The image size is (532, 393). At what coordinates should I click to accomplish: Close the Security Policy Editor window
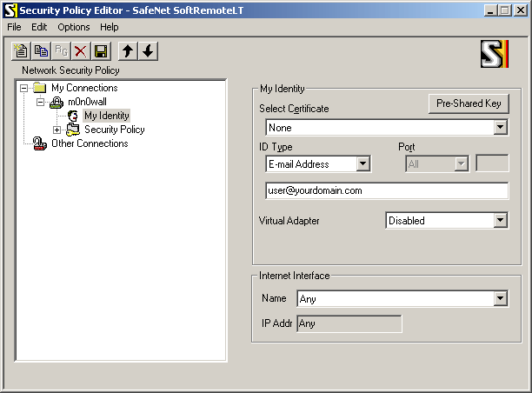(x=521, y=10)
